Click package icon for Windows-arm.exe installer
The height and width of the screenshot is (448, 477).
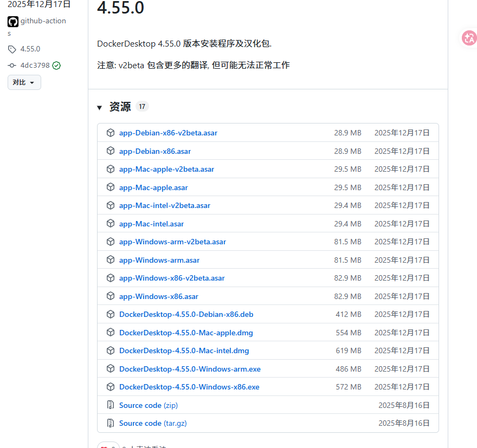pyautogui.click(x=111, y=369)
